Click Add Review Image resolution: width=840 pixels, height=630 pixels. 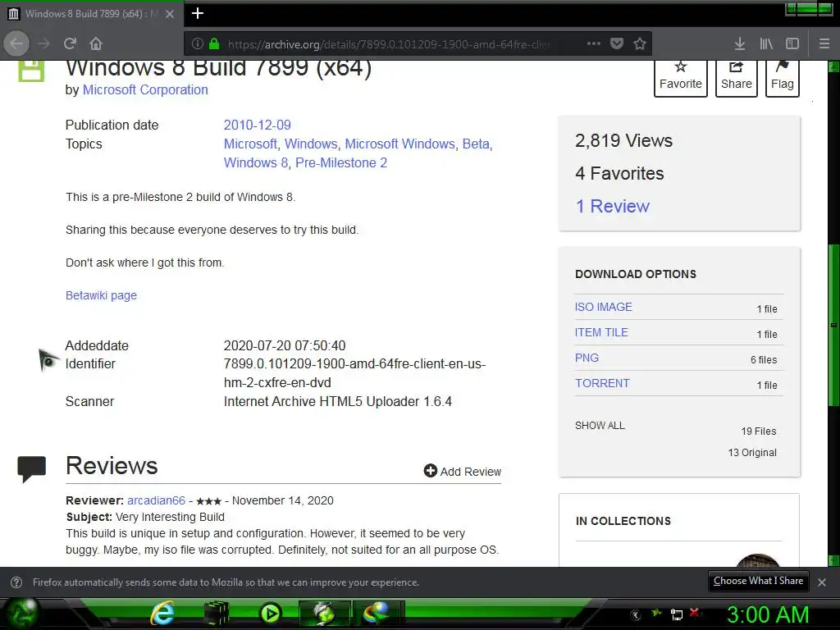pos(463,472)
